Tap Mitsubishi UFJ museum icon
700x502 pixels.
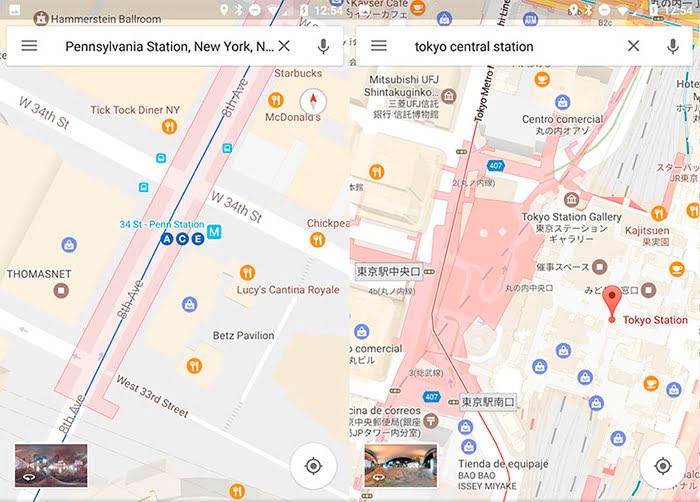[x=449, y=96]
